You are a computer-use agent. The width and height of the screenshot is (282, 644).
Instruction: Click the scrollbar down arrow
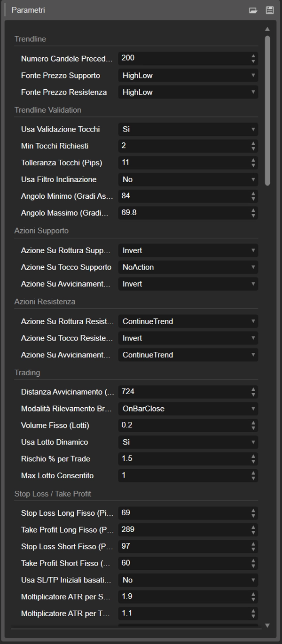[267, 625]
